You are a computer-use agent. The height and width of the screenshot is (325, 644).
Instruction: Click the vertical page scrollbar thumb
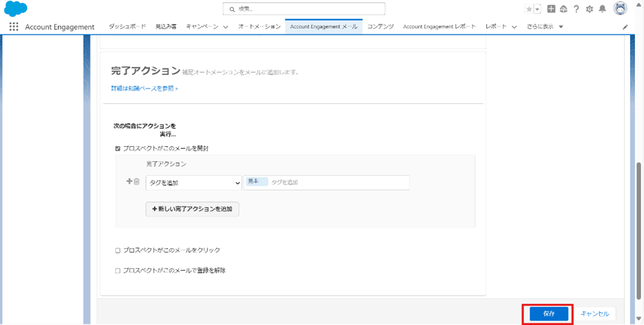coord(640,230)
